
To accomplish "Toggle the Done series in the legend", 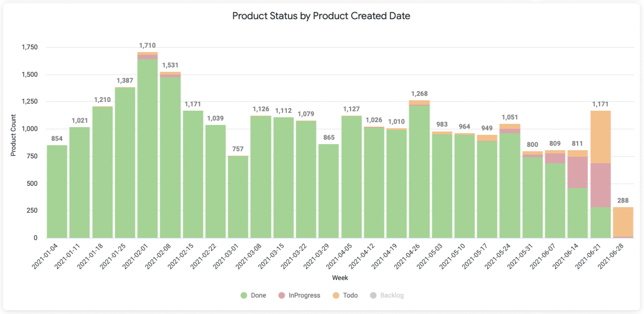I will (x=253, y=295).
